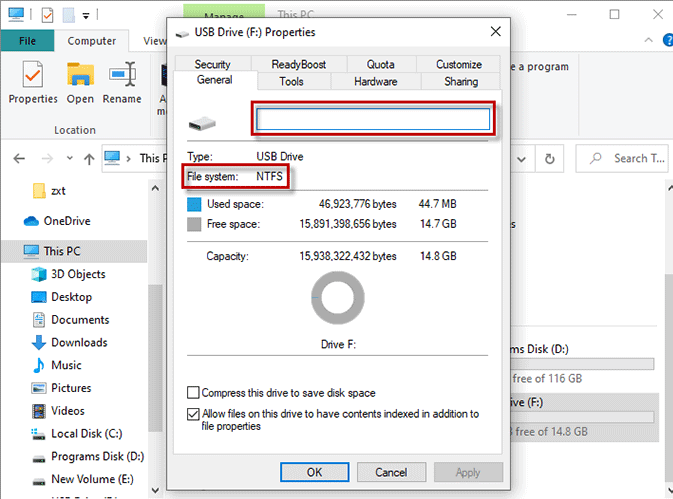Screen dimensions: 673x499
Task: Open Desktop in sidebar
Action: pos(61,297)
